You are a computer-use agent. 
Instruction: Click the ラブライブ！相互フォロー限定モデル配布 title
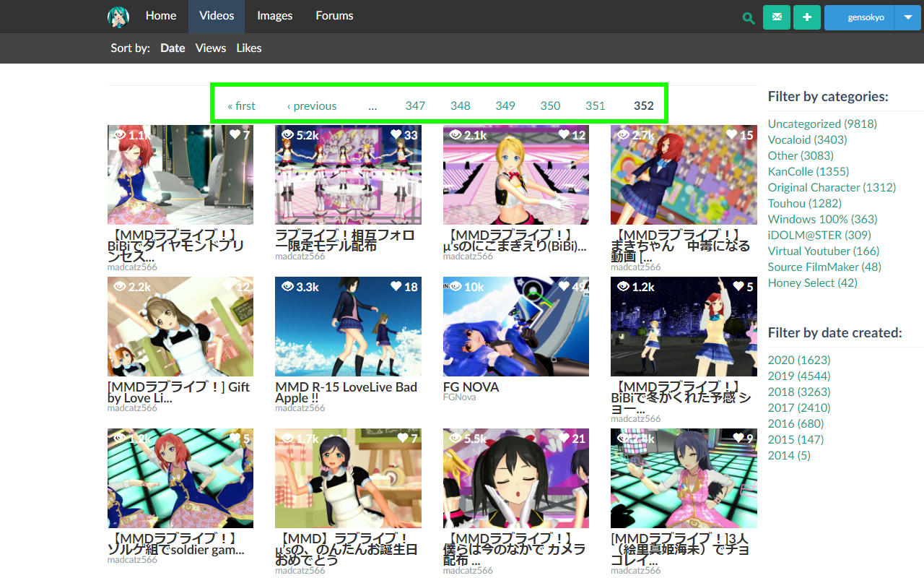tap(346, 241)
